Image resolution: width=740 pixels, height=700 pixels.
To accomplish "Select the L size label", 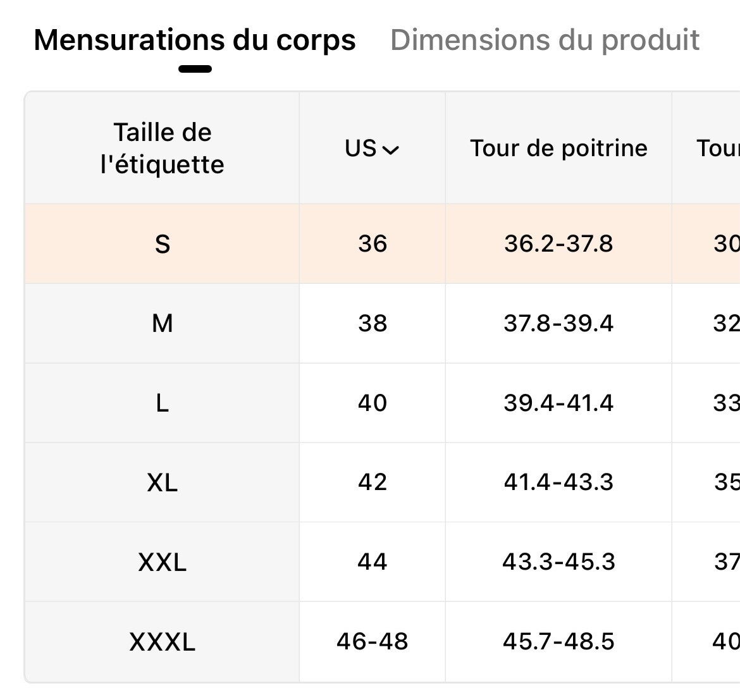I will pyautogui.click(x=162, y=403).
